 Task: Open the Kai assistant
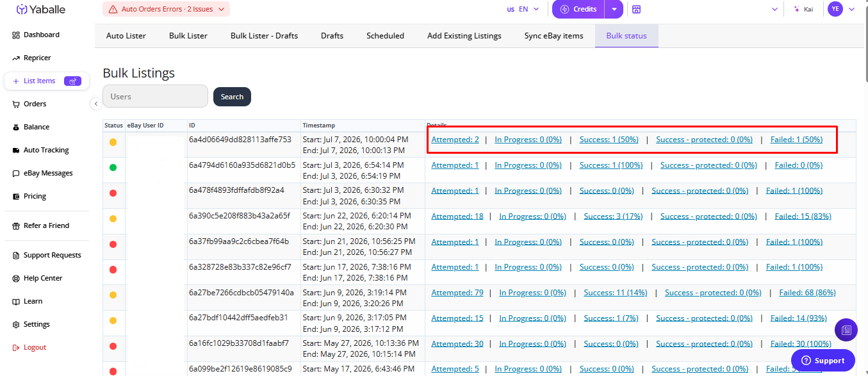tap(803, 9)
